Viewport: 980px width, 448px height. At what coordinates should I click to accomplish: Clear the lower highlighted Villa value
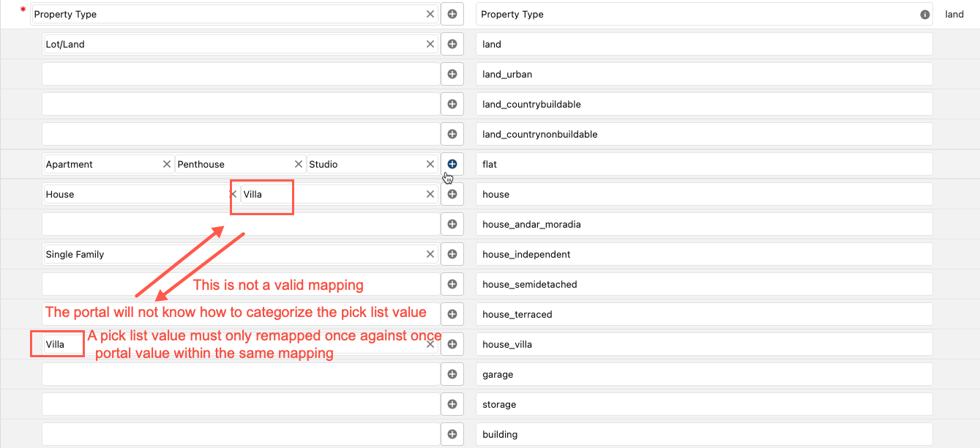click(x=430, y=344)
